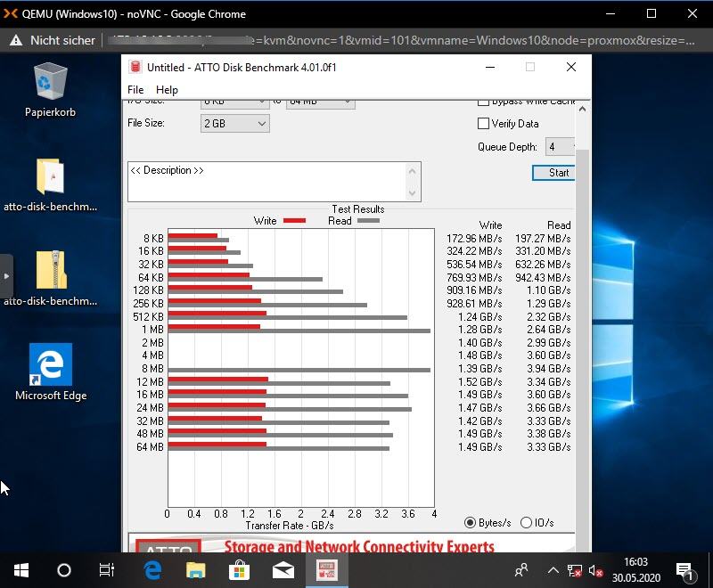Launch Edge from the taskbar

point(152,570)
